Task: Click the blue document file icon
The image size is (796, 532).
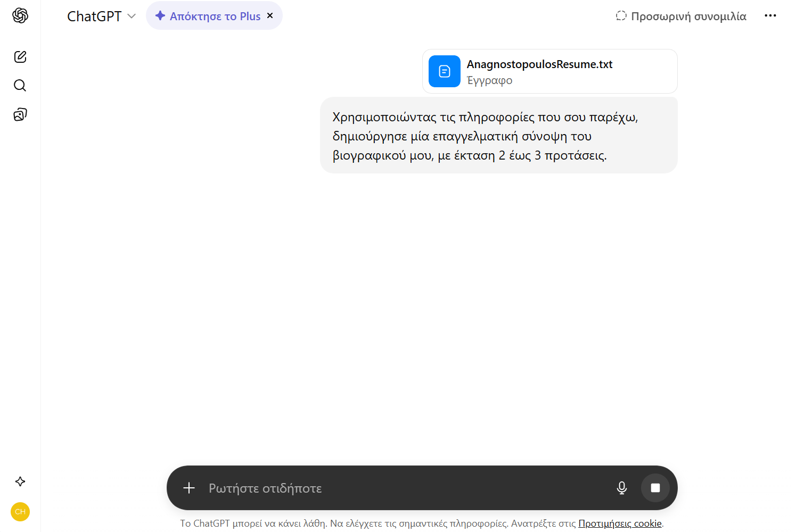Action: click(x=445, y=71)
